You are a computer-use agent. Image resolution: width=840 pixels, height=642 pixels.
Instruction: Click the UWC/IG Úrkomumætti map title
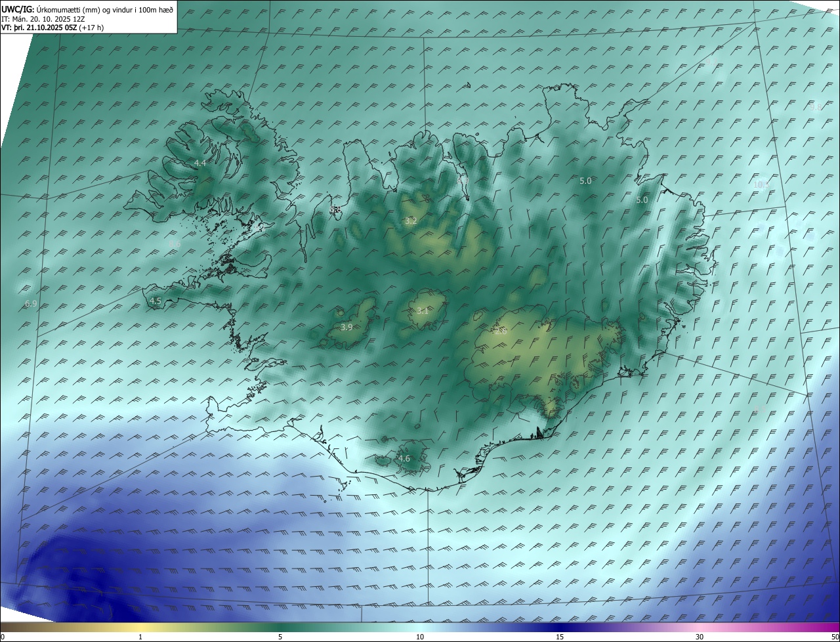click(87, 9)
